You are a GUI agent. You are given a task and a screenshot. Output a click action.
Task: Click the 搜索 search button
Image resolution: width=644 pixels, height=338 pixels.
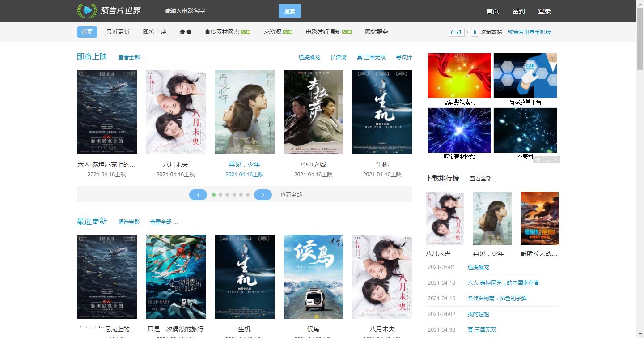point(290,11)
